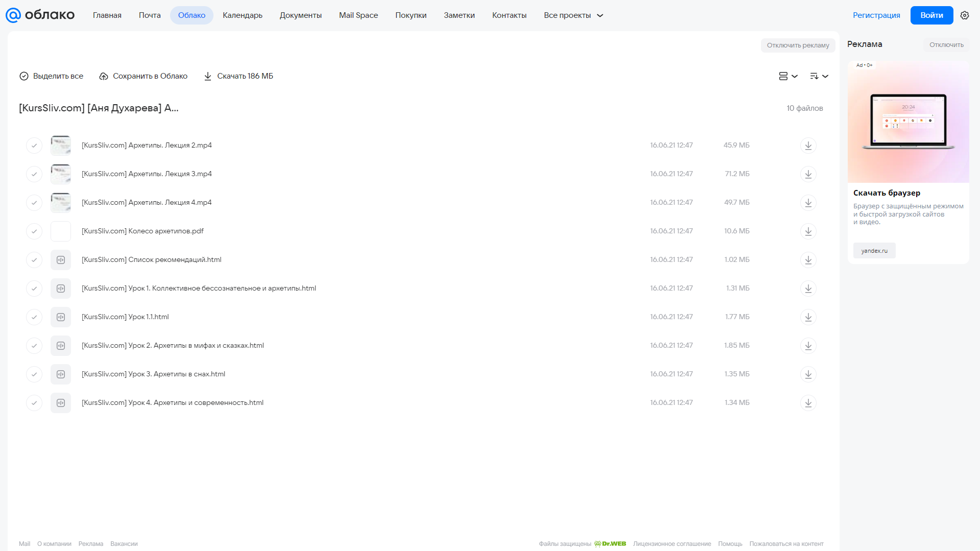
Task: Click Скачать 186 МБ button
Action: pos(238,76)
